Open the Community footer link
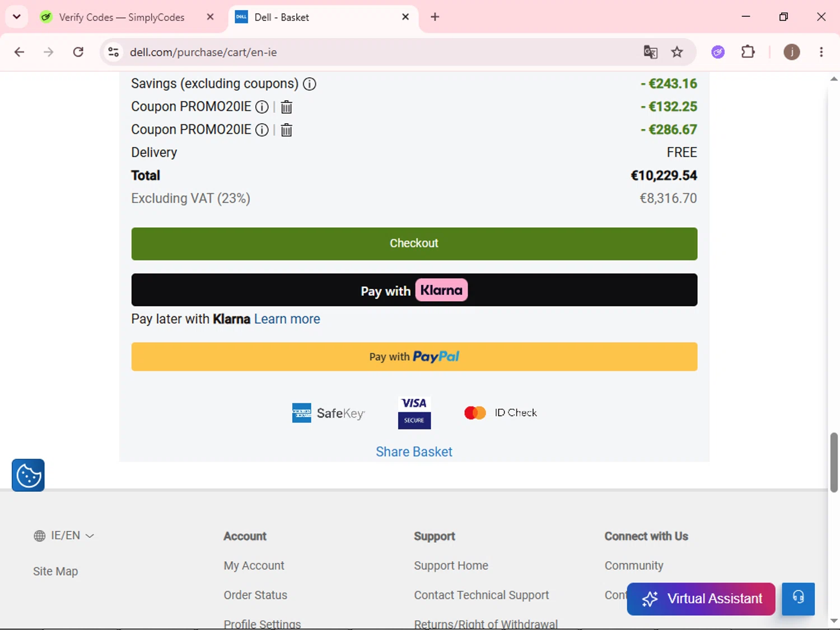The height and width of the screenshot is (630, 840). tap(634, 566)
